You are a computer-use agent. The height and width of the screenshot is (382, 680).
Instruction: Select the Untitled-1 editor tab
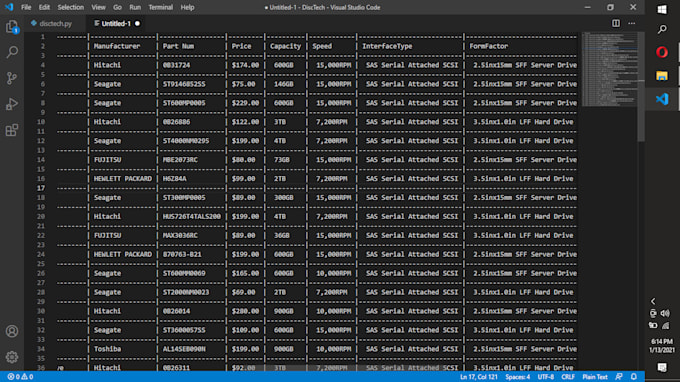tap(116, 23)
